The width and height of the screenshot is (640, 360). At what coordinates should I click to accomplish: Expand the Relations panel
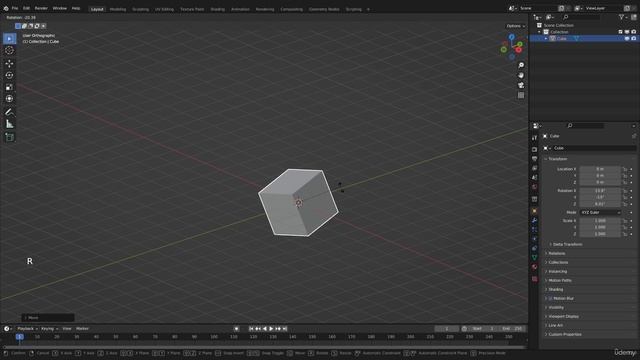tap(557, 253)
